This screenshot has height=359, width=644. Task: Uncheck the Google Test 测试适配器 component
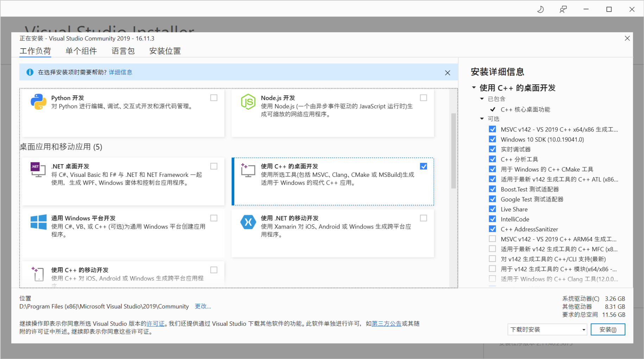point(492,199)
